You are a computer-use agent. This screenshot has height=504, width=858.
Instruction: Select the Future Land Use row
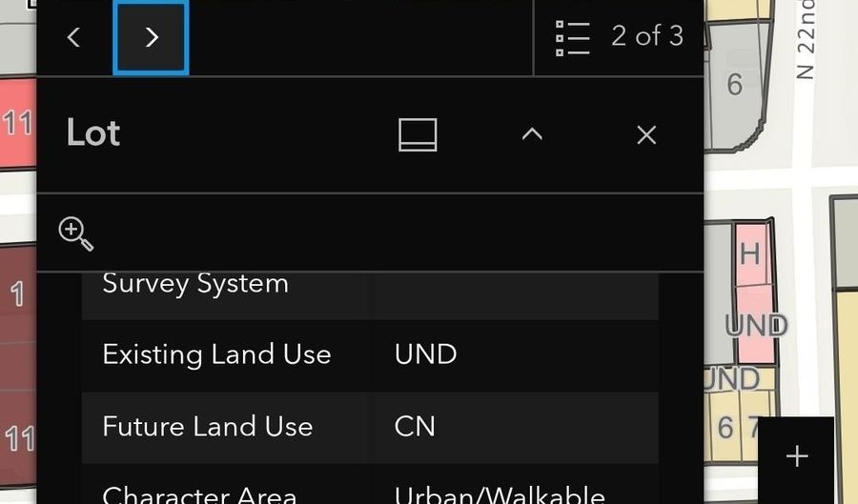[x=370, y=427]
